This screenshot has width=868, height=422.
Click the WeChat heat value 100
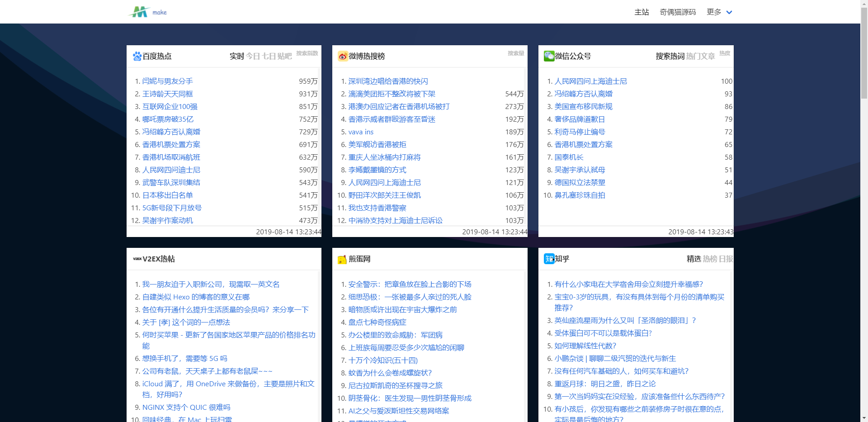(726, 81)
